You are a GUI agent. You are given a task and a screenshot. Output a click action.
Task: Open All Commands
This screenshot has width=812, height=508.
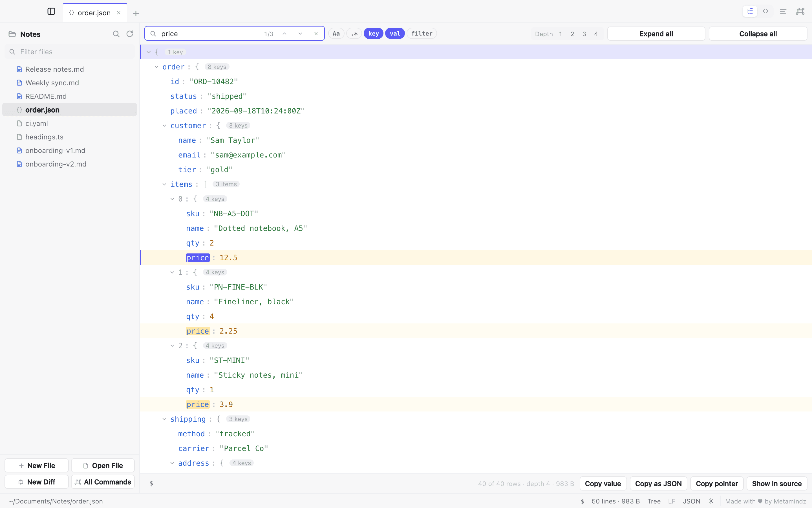click(103, 482)
